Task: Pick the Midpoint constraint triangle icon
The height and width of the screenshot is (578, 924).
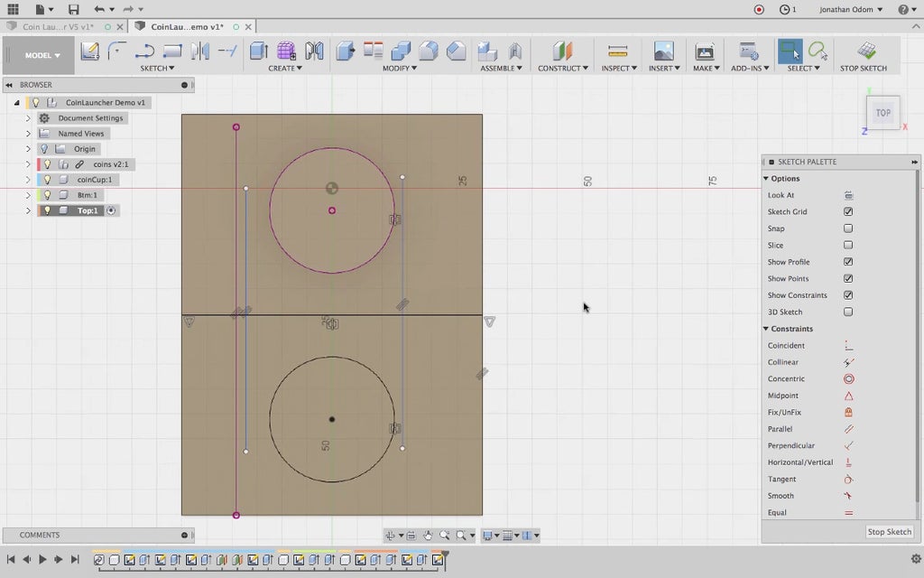Action: pos(848,396)
